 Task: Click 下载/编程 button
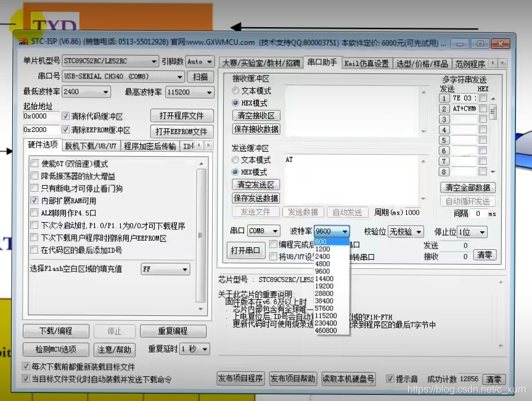pyautogui.click(x=56, y=331)
